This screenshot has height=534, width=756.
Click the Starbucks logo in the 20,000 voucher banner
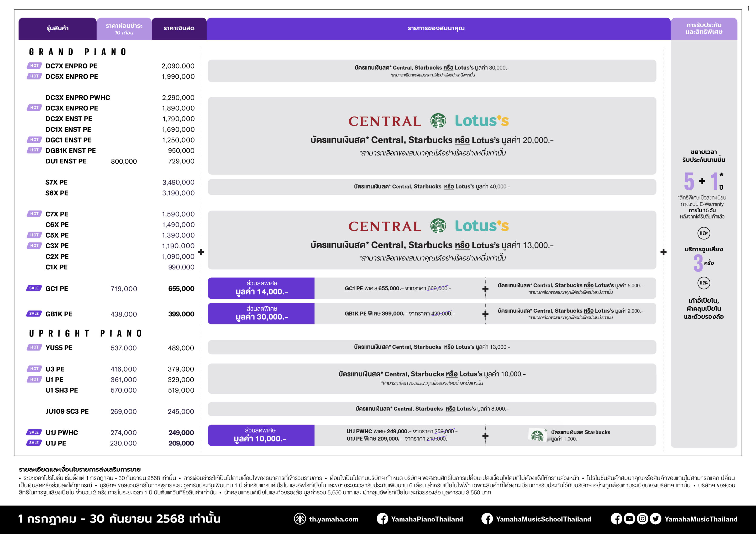pos(438,121)
